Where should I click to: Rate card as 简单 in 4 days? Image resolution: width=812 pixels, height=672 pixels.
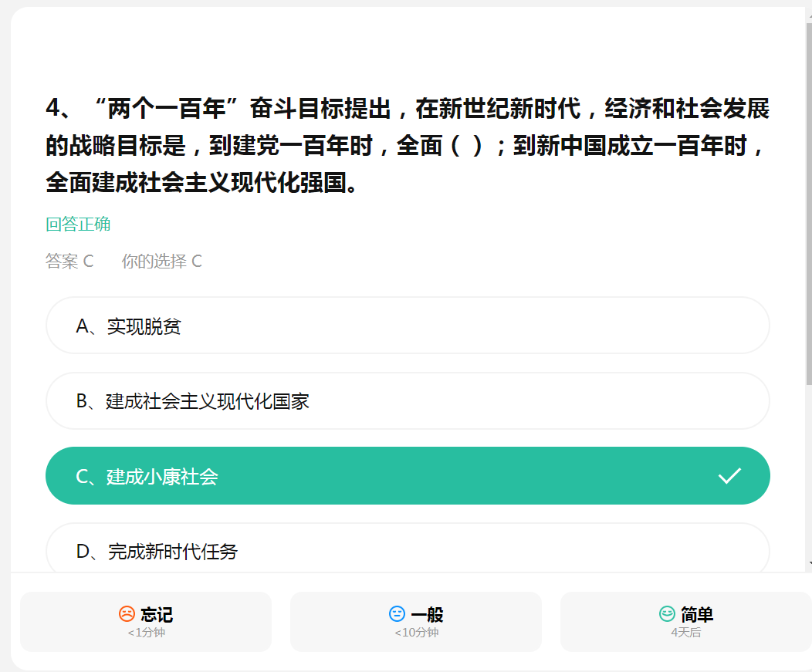[x=685, y=622]
